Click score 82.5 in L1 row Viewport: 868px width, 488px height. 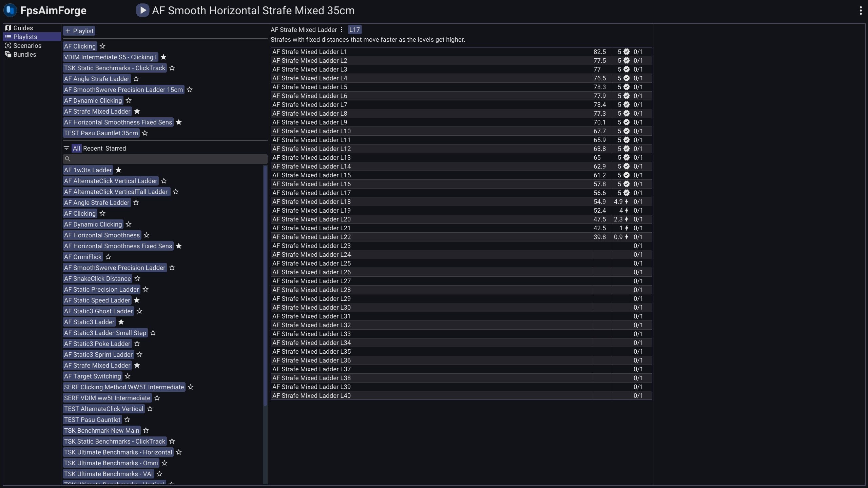click(x=600, y=52)
